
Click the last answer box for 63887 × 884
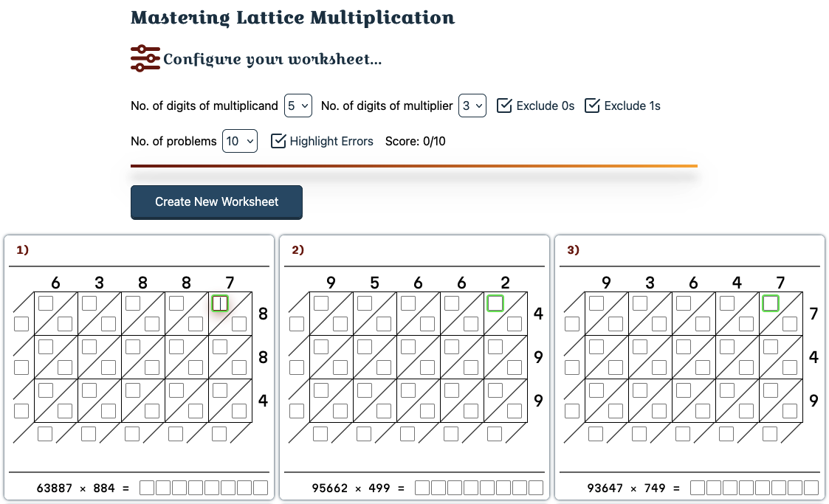click(261, 488)
